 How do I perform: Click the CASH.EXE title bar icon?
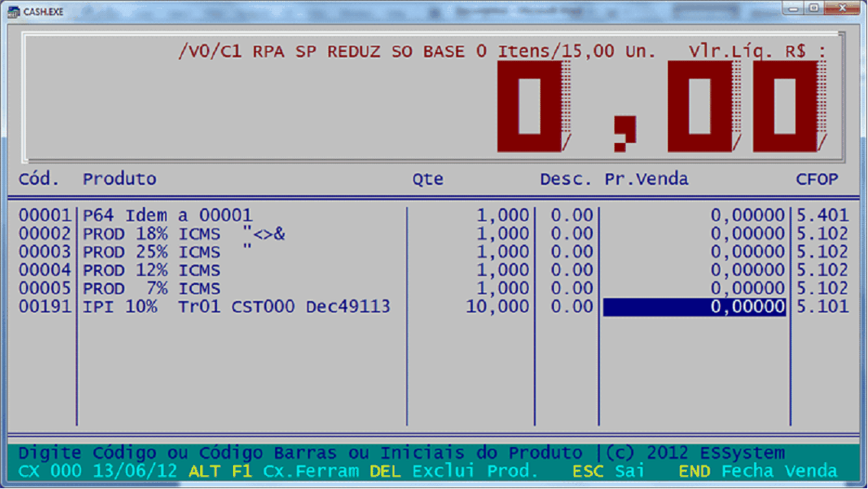tap(14, 11)
